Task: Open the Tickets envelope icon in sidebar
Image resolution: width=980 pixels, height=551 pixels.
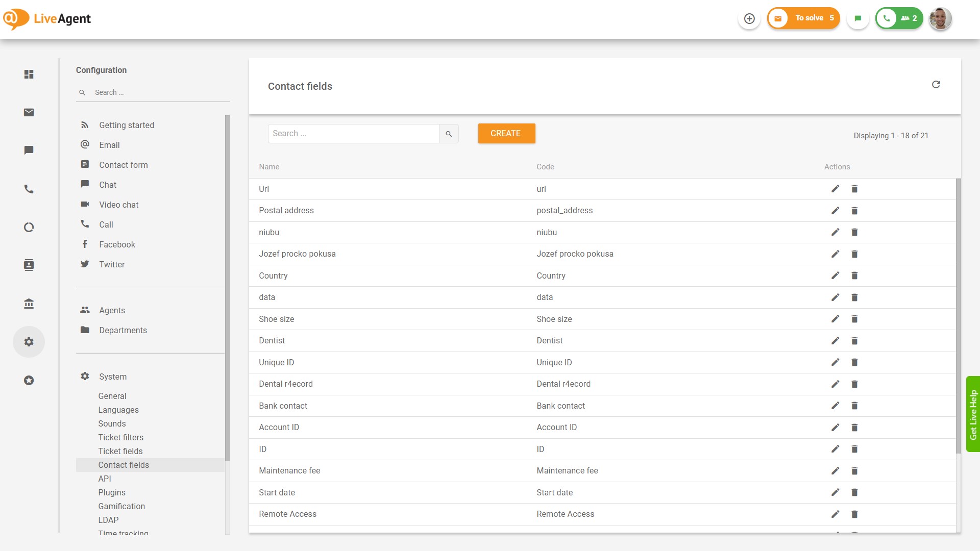Action: (29, 112)
